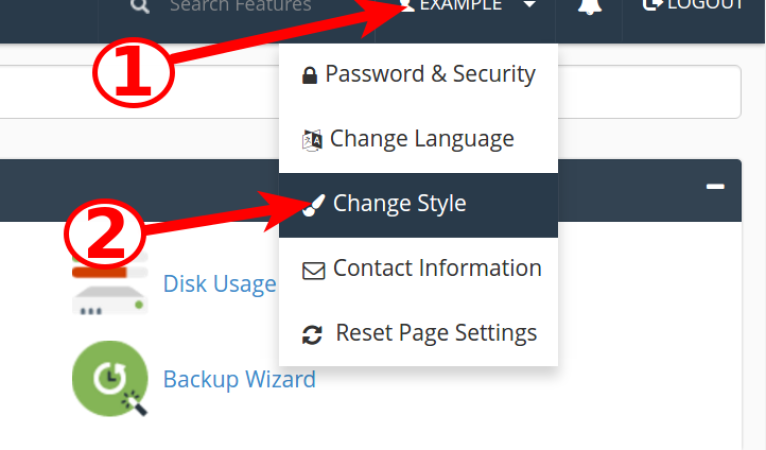Click the envelope icon beside Contact Information

point(314,270)
